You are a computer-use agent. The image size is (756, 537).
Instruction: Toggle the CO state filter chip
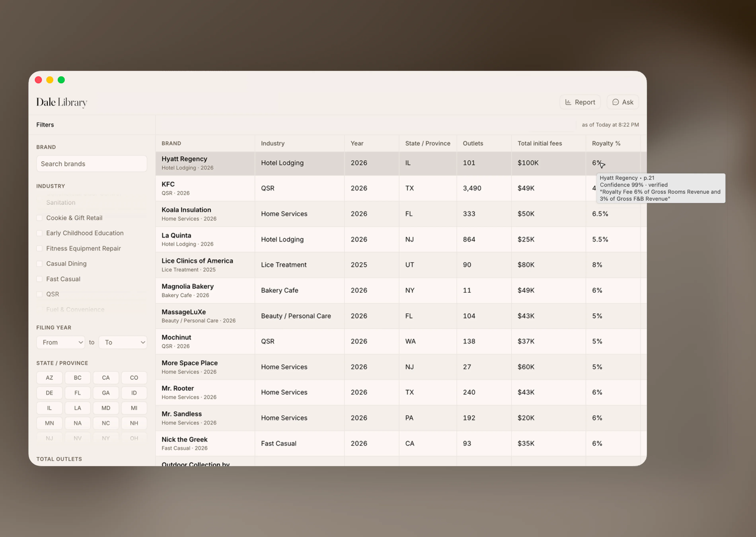[x=134, y=378]
